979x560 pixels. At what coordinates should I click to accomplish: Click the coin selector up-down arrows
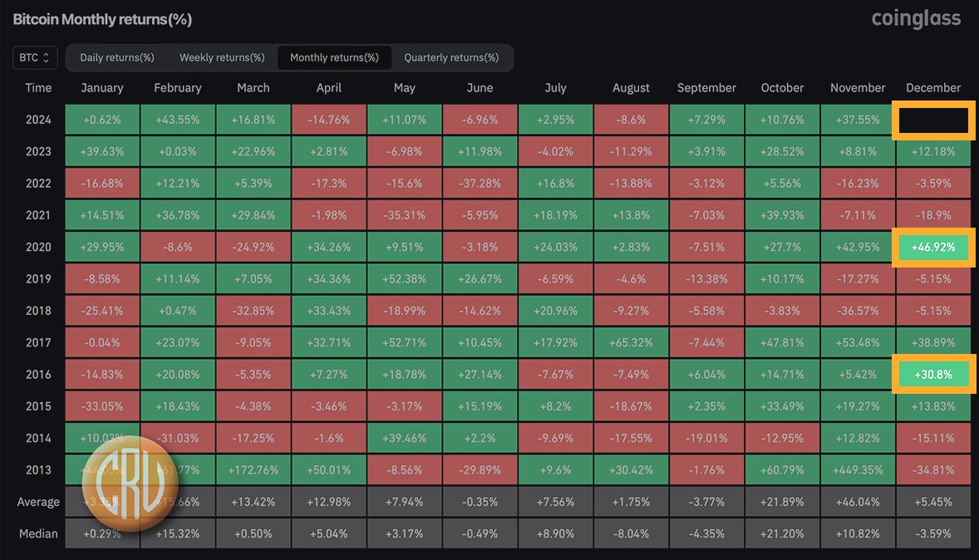click(x=47, y=57)
